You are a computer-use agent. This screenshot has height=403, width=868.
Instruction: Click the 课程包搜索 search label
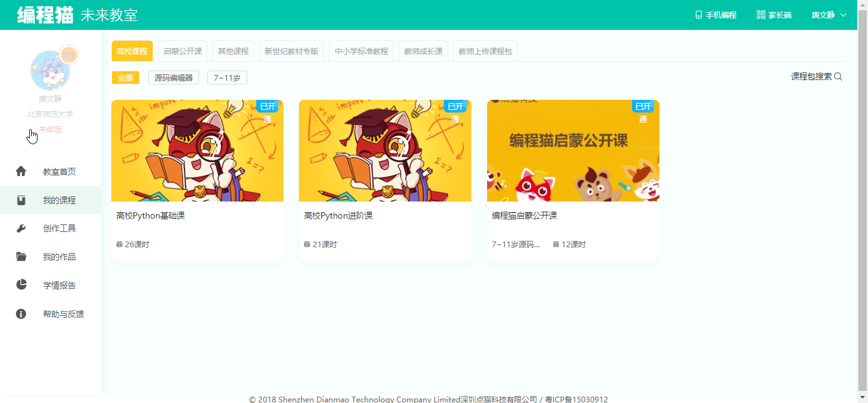coord(811,77)
